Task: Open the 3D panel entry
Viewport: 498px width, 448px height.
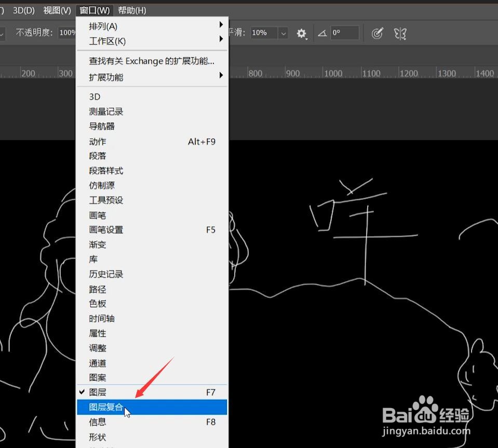Action: (152, 97)
